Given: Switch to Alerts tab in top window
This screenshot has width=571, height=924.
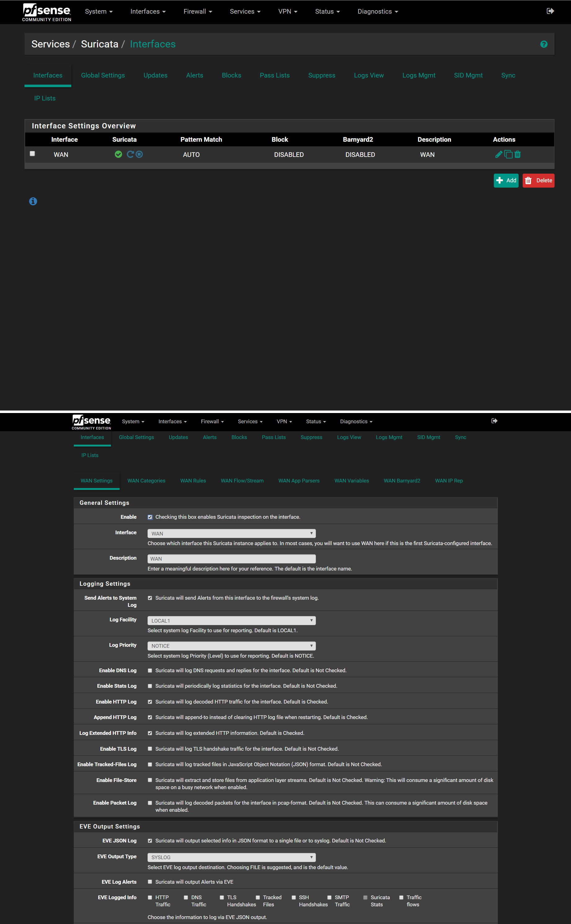Looking at the screenshot, I should pyautogui.click(x=194, y=76).
